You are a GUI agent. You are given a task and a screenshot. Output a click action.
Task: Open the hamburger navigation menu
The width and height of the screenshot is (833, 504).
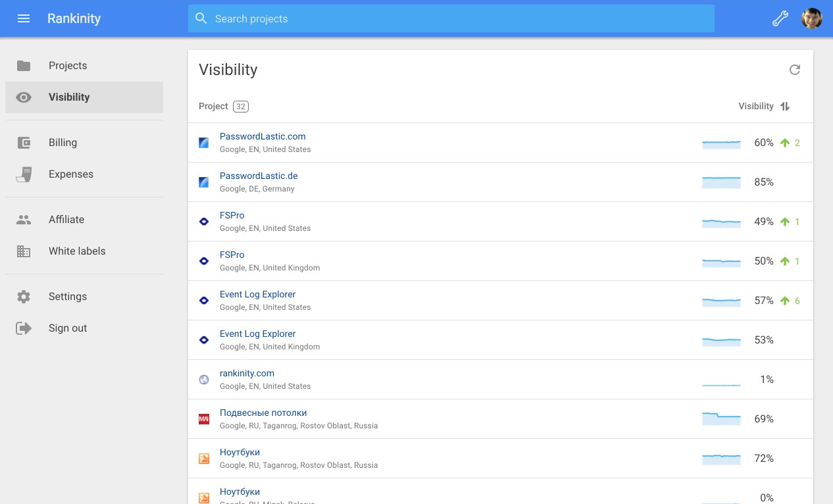pos(24,18)
